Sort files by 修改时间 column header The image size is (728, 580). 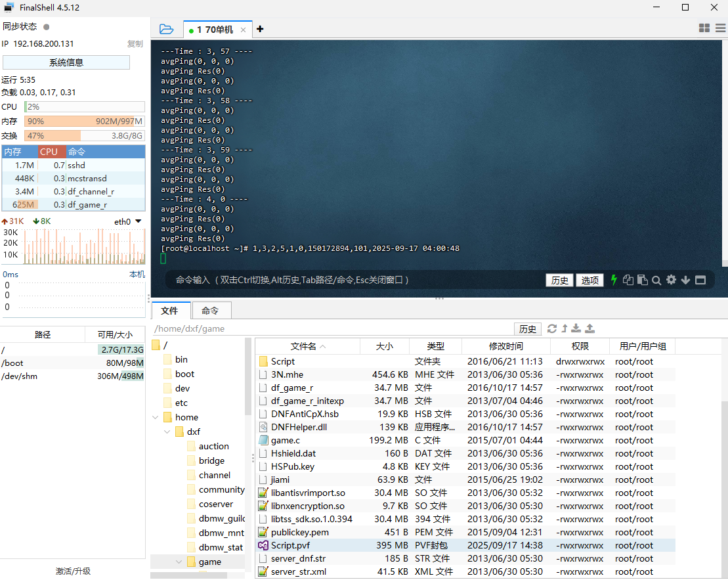505,346
